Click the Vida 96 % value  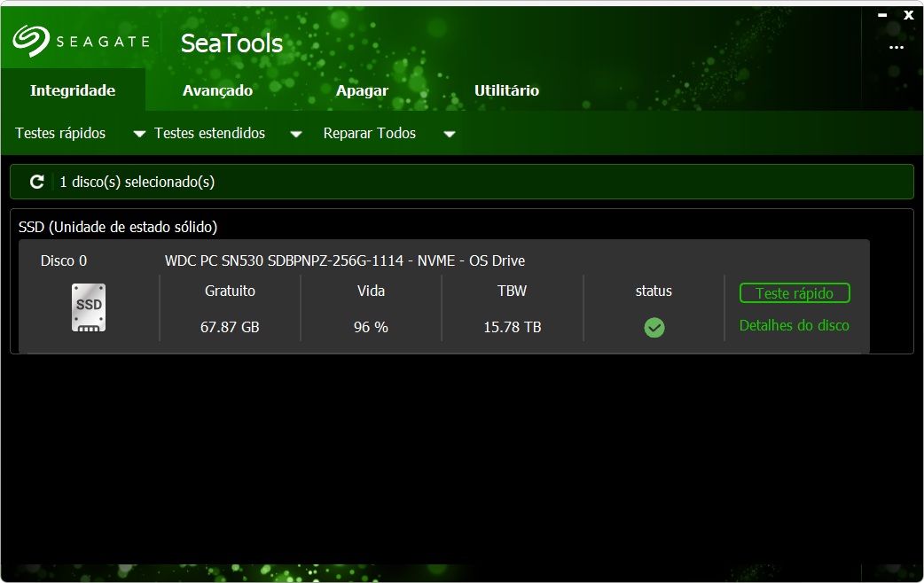[x=371, y=327]
